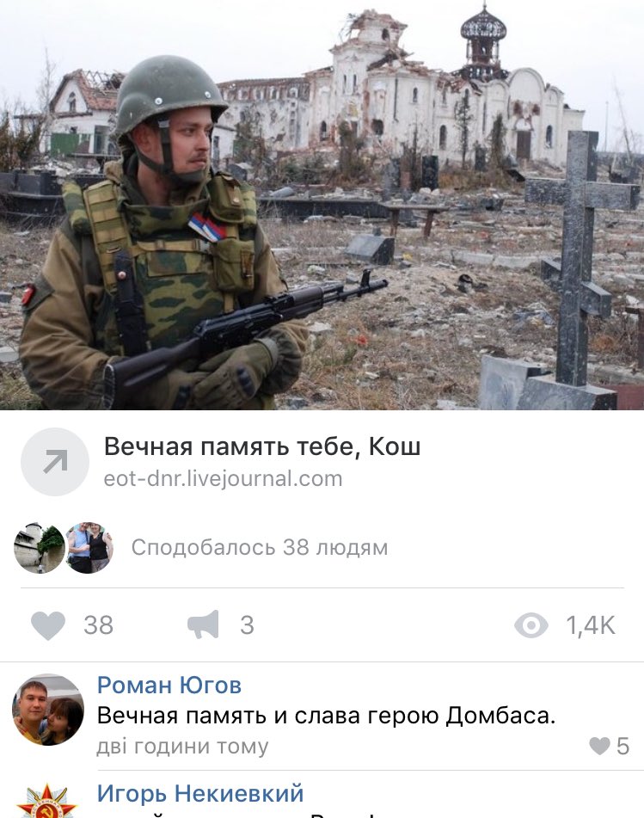This screenshot has height=818, width=644.
Task: Show list Сподобалось 38 людям
Action: tap(260, 548)
